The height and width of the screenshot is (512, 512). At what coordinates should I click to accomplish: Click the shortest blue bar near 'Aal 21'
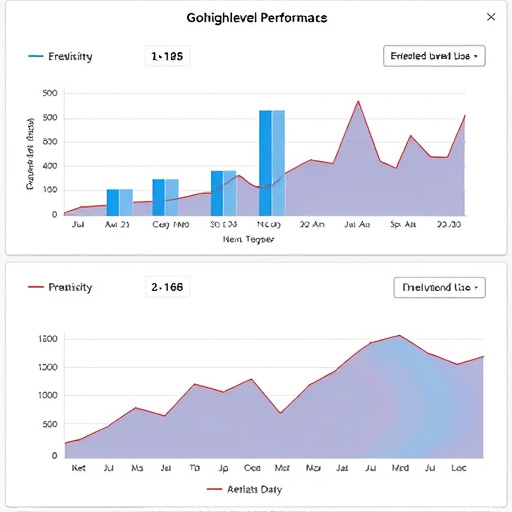(120, 202)
